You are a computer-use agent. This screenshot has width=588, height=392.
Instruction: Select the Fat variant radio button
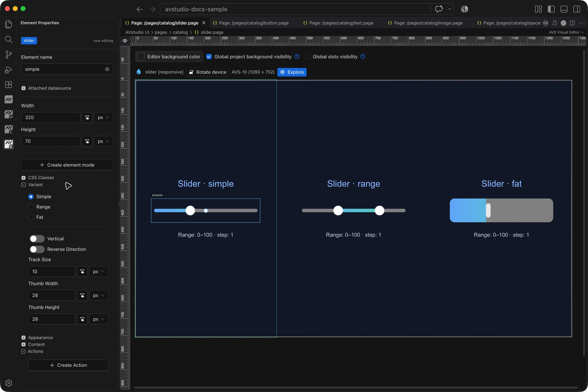click(x=31, y=217)
